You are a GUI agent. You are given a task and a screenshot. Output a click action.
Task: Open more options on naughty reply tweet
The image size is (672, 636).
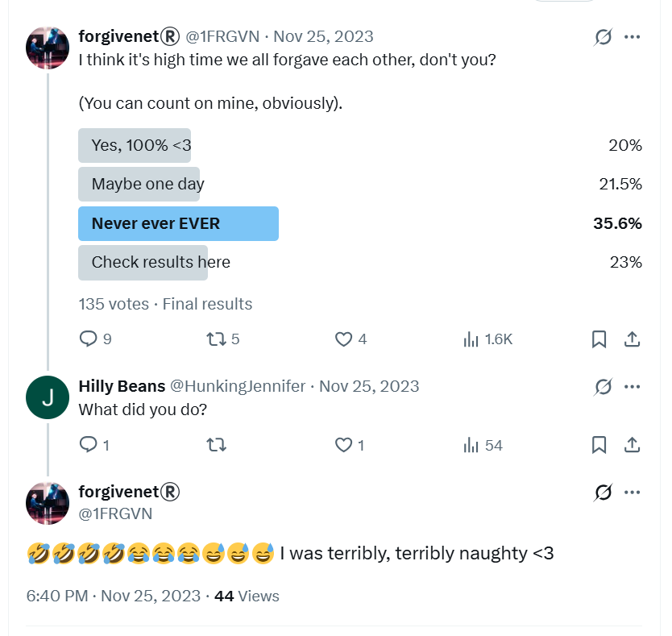pyautogui.click(x=633, y=493)
